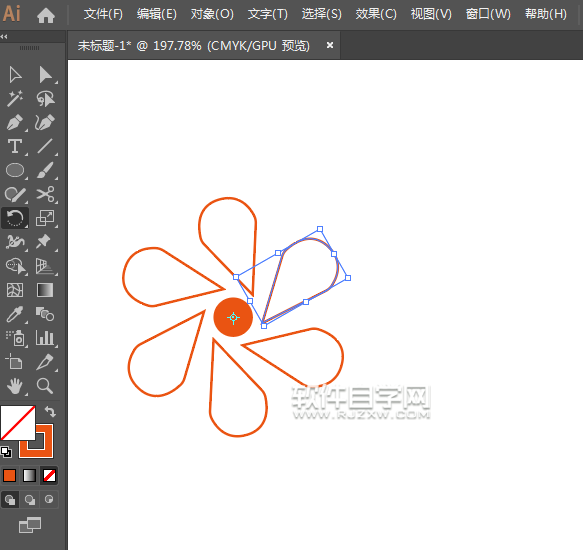Image resolution: width=583 pixels, height=550 pixels.
Task: Click the orange center circle on canvas
Action: click(233, 317)
